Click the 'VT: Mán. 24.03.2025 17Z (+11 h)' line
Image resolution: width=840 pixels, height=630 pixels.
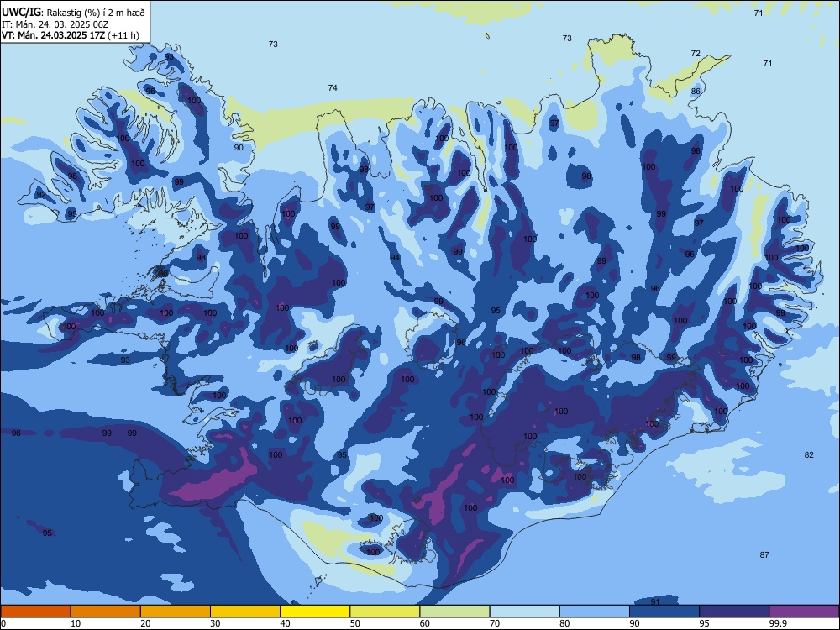71,35
